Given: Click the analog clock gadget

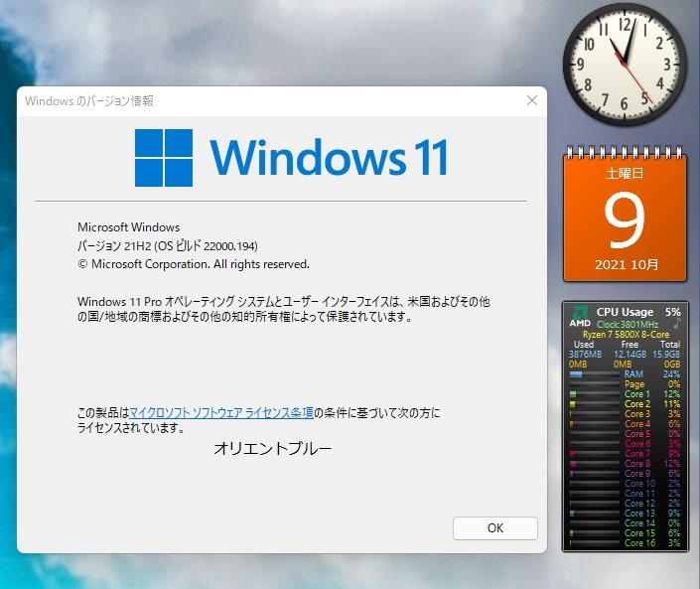Looking at the screenshot, I should 625,64.
